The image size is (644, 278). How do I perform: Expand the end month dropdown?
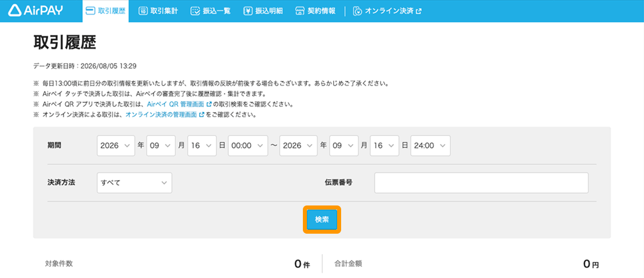coord(344,146)
